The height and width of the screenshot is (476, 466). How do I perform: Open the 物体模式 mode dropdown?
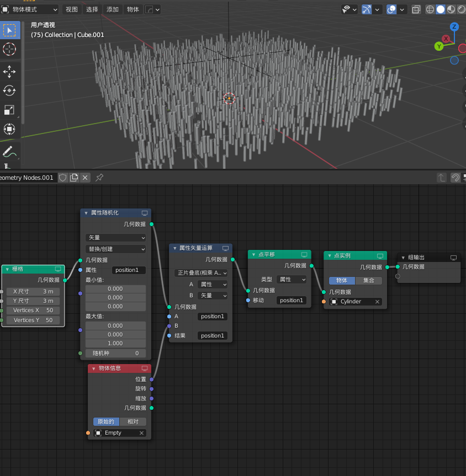(x=30, y=9)
